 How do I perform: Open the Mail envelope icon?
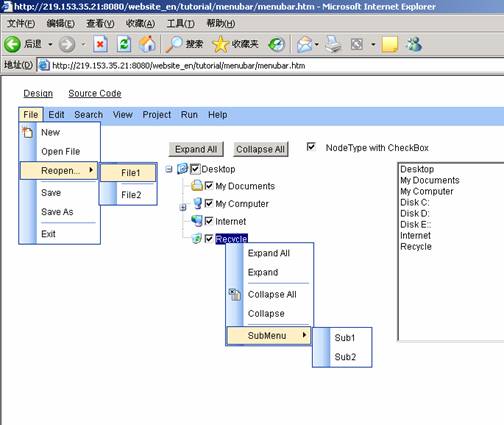coord(304,44)
